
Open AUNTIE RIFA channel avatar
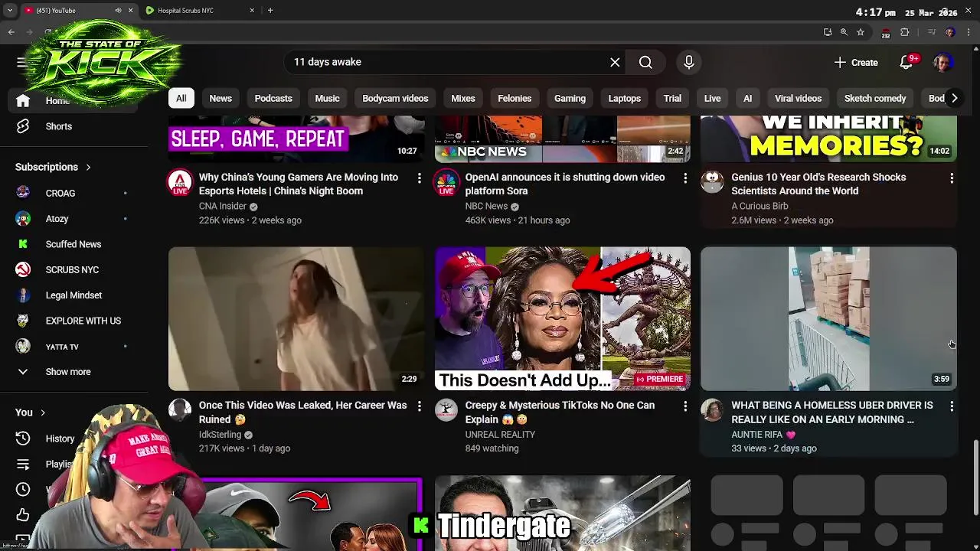pos(712,410)
